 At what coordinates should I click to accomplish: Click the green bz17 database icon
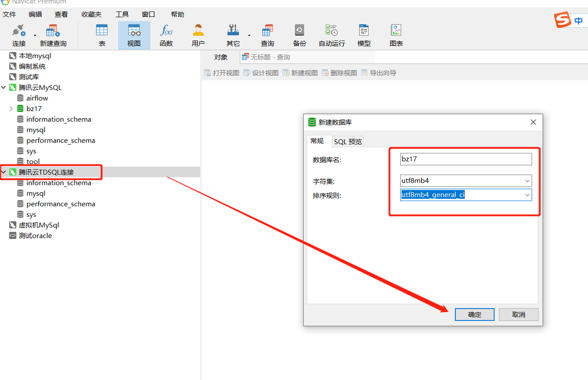(x=20, y=109)
